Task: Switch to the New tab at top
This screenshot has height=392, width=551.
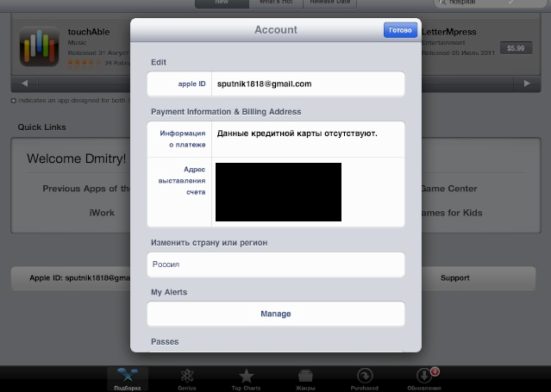Action: pos(220,4)
